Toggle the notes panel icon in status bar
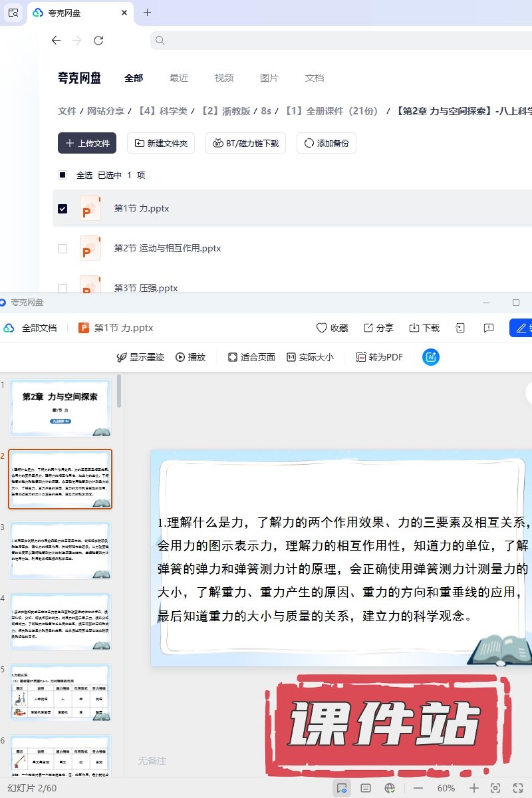The height and width of the screenshot is (798, 532). pos(365,788)
